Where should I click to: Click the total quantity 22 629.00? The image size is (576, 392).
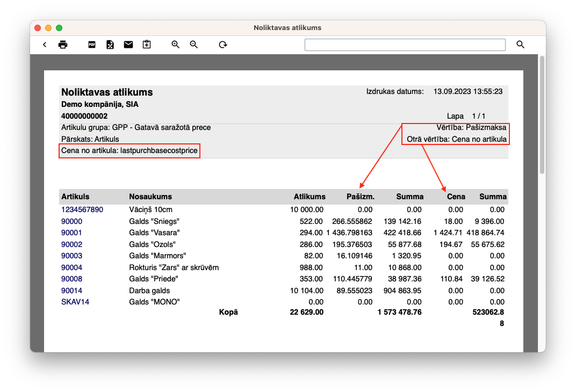click(307, 313)
